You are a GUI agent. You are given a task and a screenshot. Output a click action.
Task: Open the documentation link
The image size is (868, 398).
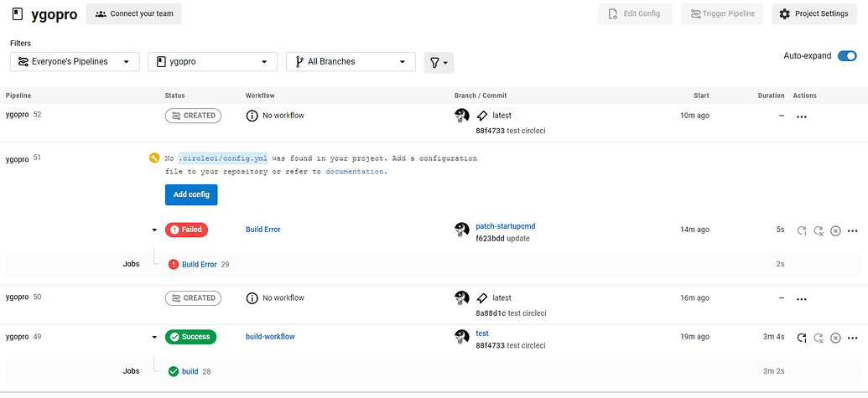click(x=355, y=172)
